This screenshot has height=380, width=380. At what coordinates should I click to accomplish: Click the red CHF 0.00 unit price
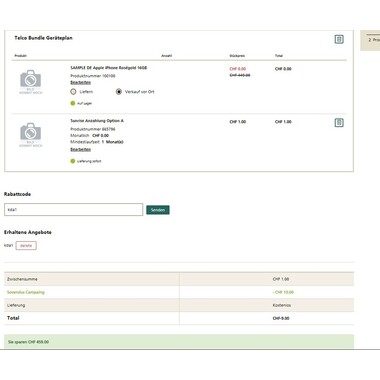(238, 69)
